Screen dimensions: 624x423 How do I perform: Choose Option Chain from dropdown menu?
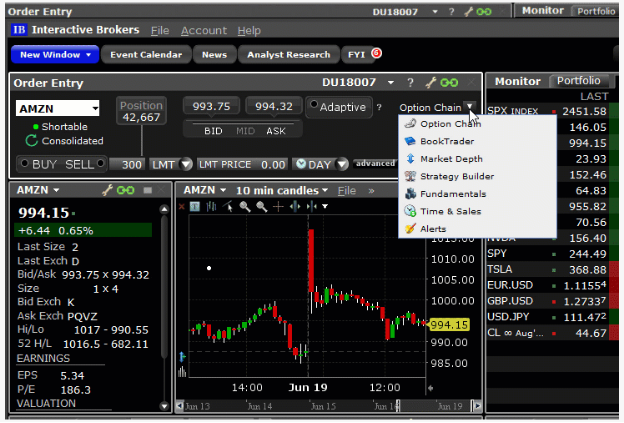(478, 124)
